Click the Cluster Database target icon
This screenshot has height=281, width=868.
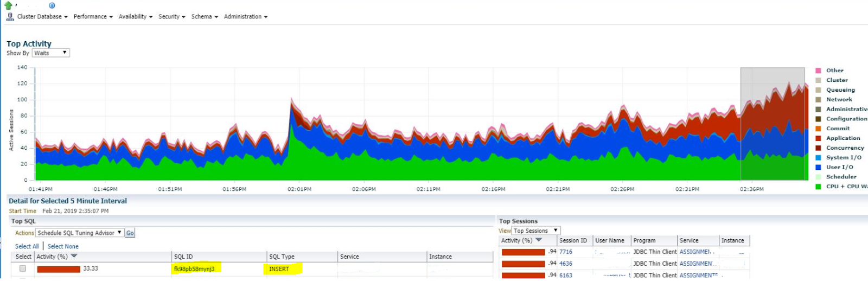pyautogui.click(x=10, y=17)
